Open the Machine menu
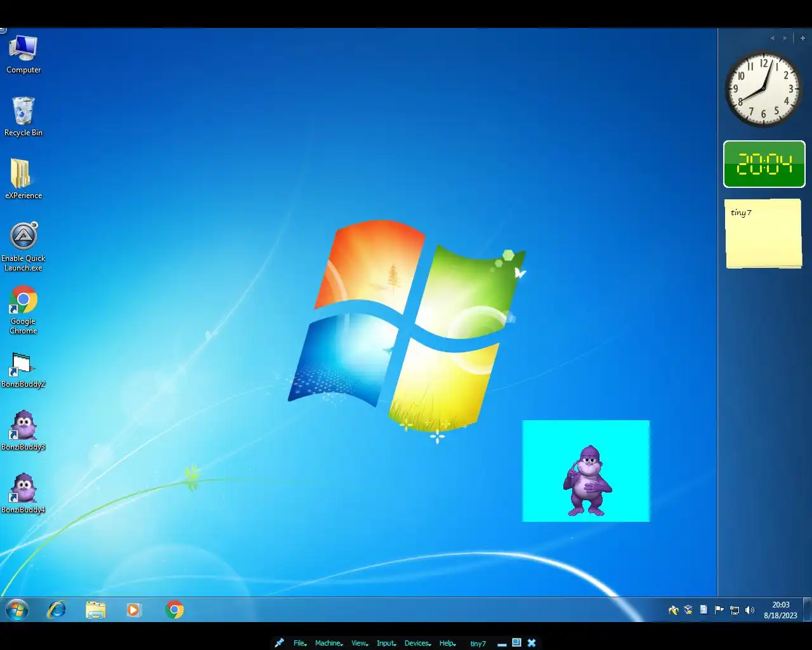The height and width of the screenshot is (650, 812). pos(329,643)
